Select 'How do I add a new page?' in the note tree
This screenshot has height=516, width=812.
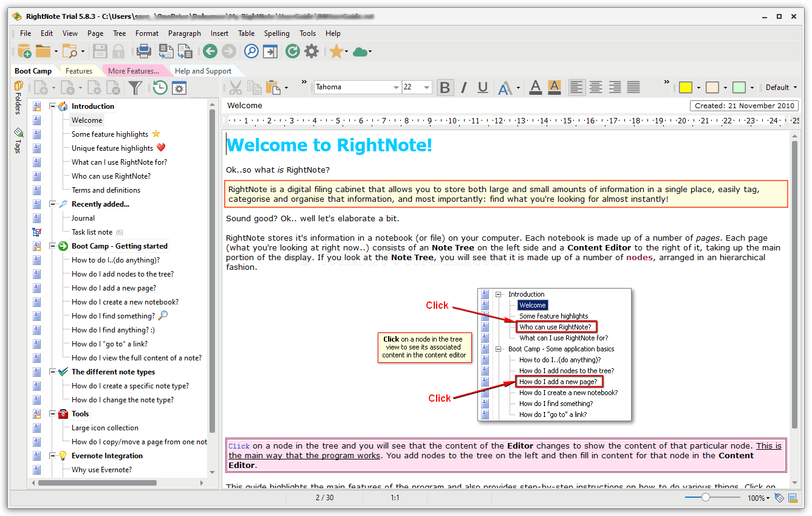[x=114, y=288]
